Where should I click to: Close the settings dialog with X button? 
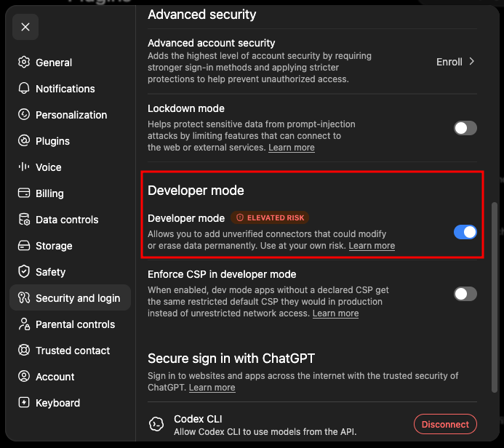click(25, 27)
